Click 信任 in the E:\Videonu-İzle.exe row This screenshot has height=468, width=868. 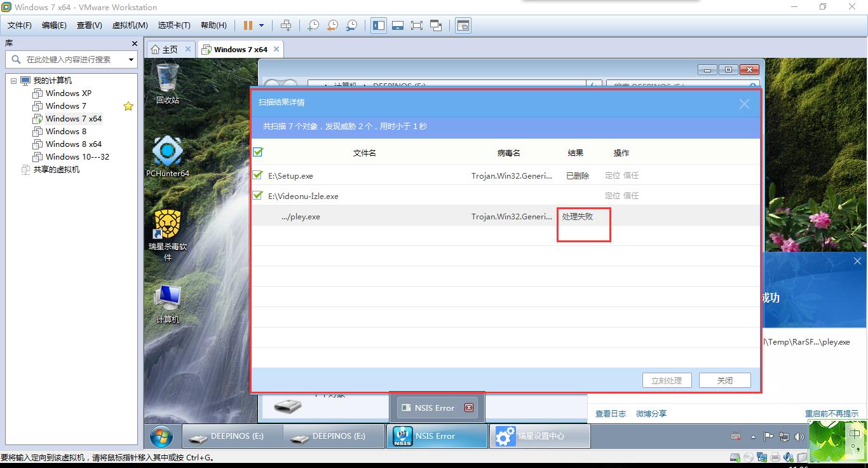[631, 196]
